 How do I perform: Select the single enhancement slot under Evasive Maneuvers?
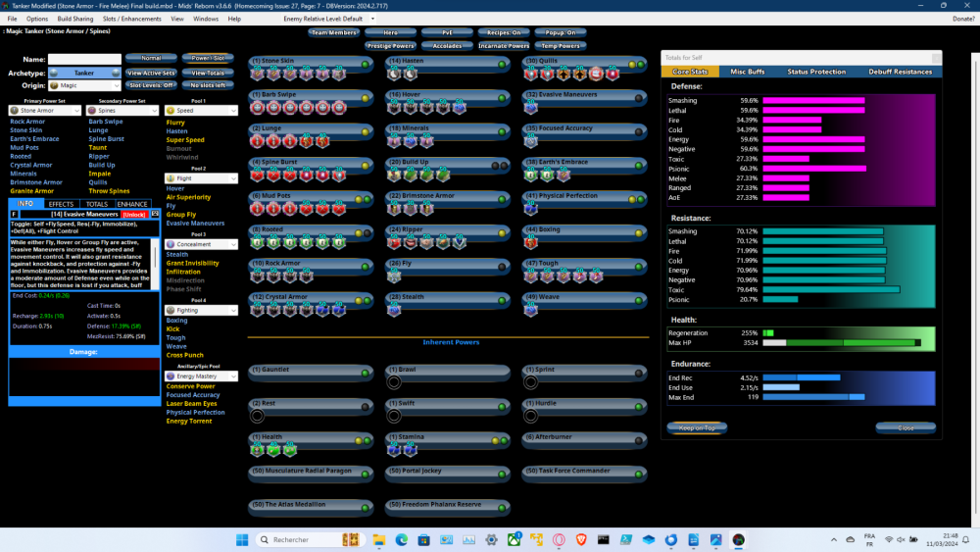coord(530,107)
